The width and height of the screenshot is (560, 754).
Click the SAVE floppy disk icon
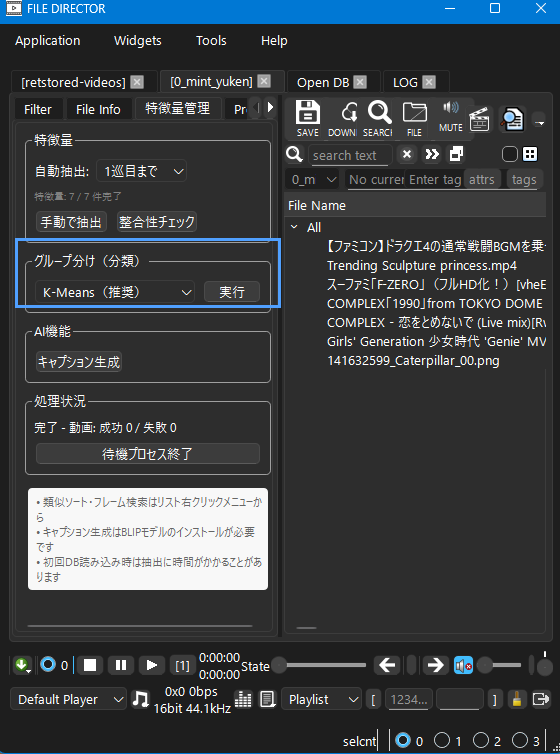[x=308, y=118]
